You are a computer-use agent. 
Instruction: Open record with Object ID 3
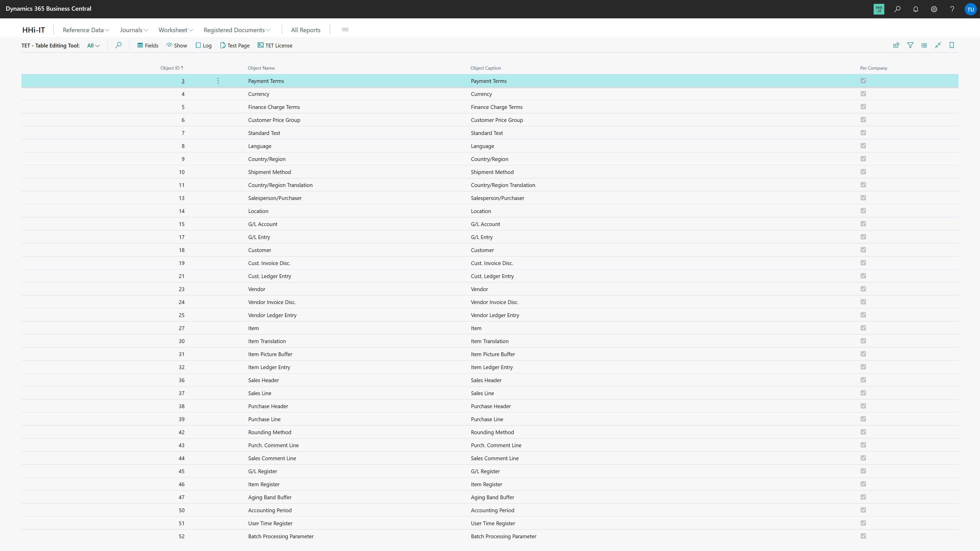183,81
